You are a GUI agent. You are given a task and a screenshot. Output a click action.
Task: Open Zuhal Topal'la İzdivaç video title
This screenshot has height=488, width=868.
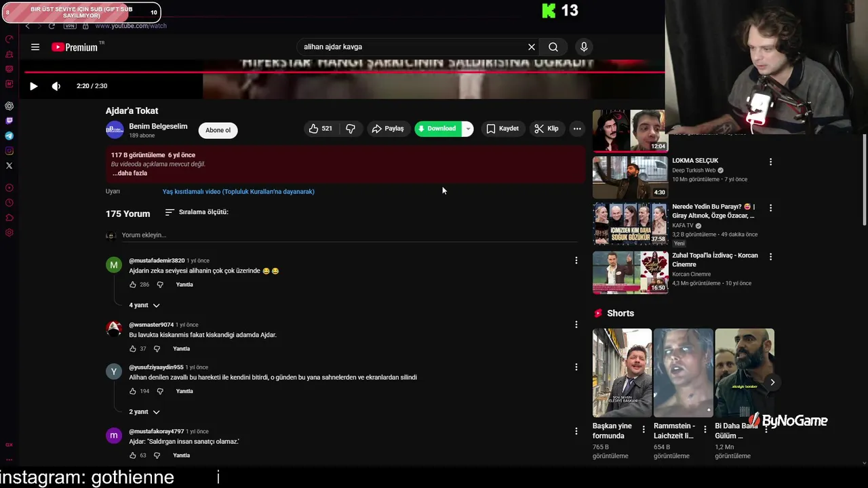click(x=715, y=260)
